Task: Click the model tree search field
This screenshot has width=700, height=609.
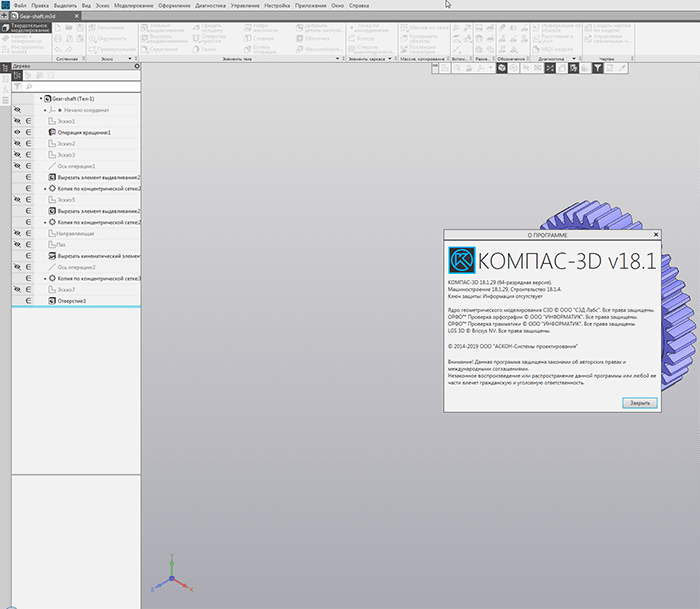Action: point(80,87)
